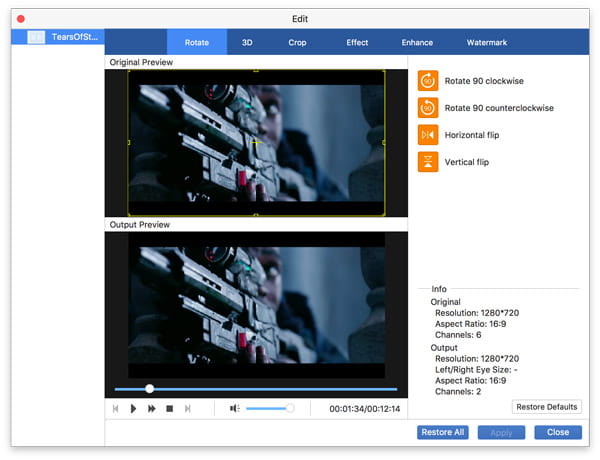Open the Enhance tab
Viewport: 600px width, 460px height.
[417, 42]
